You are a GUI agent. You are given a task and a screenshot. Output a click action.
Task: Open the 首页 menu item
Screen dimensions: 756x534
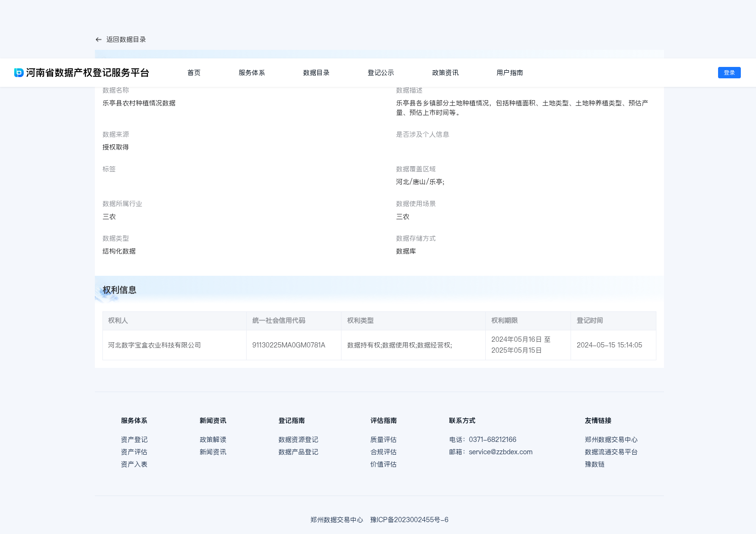194,73
